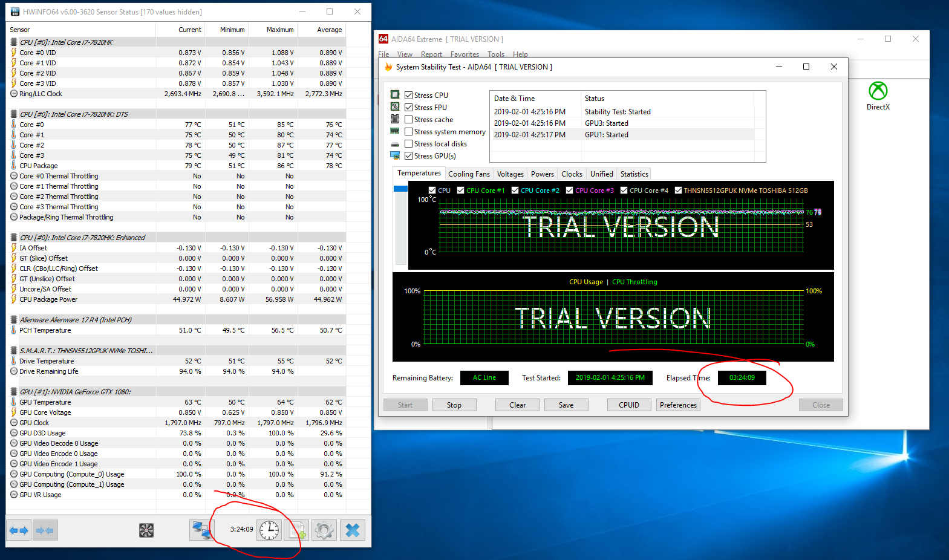Open stability test Preferences
The height and width of the screenshot is (560, 949).
pos(678,405)
